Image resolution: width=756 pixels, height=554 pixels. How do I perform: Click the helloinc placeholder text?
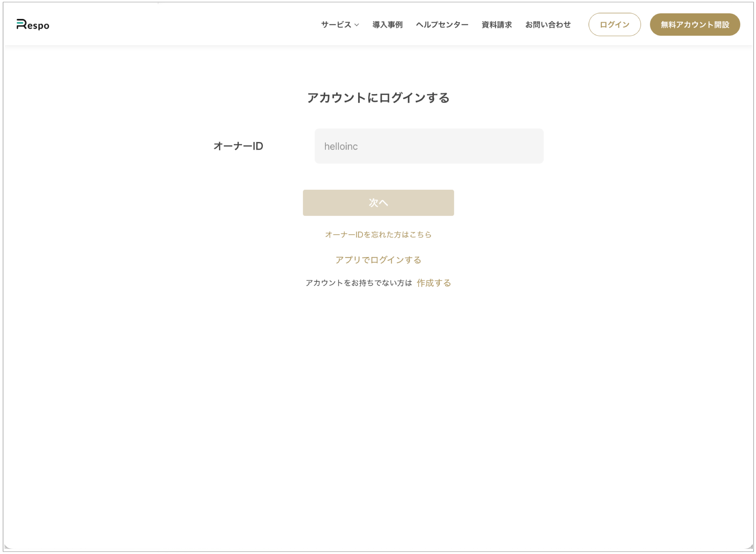coord(341,146)
